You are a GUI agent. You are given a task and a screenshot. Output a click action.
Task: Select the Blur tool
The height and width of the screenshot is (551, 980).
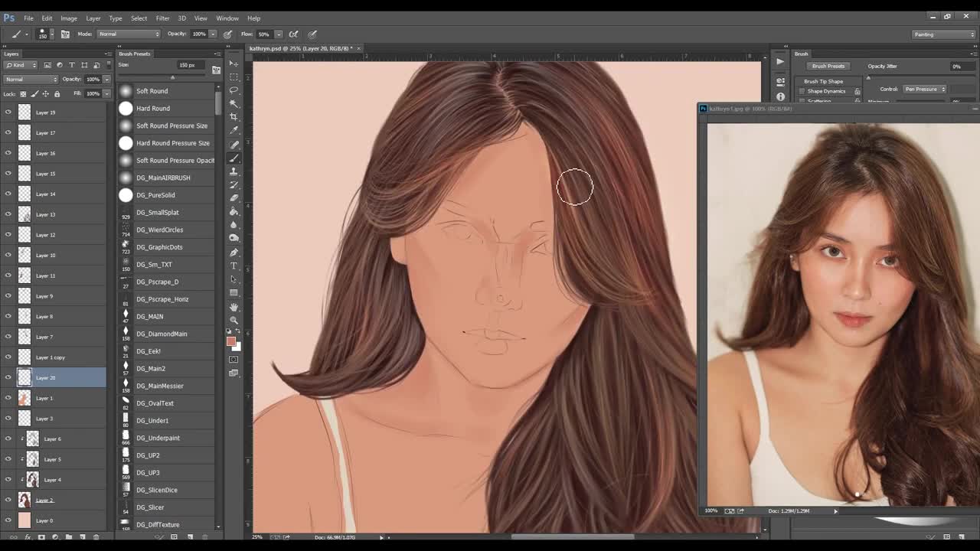pyautogui.click(x=234, y=225)
